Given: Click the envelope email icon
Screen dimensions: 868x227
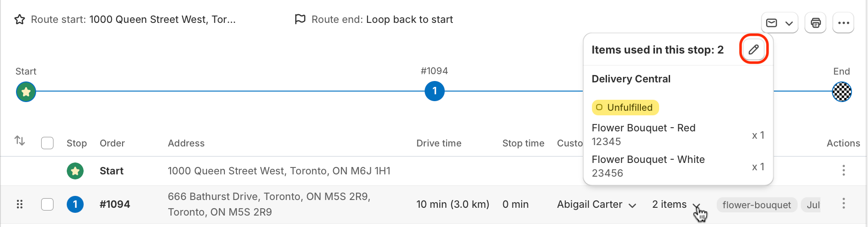Looking at the screenshot, I should pyautogui.click(x=772, y=23).
